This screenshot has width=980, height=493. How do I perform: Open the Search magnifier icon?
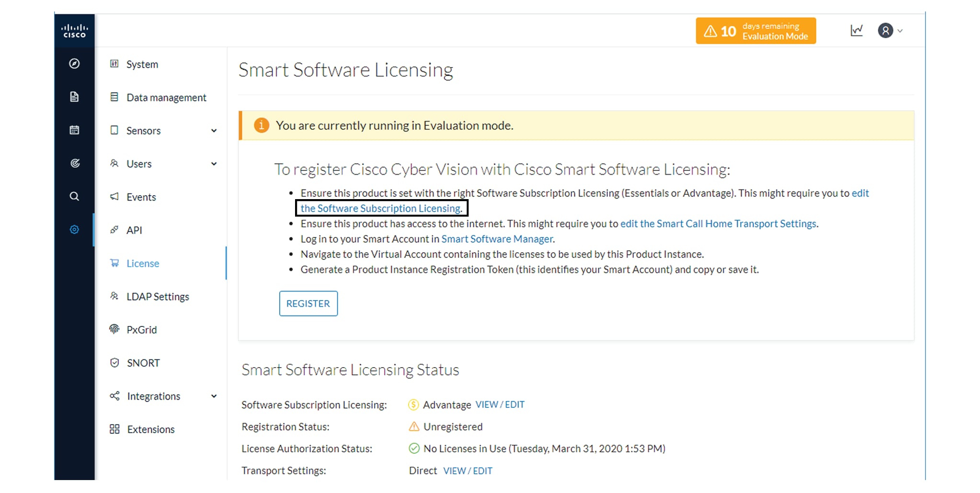(x=74, y=196)
